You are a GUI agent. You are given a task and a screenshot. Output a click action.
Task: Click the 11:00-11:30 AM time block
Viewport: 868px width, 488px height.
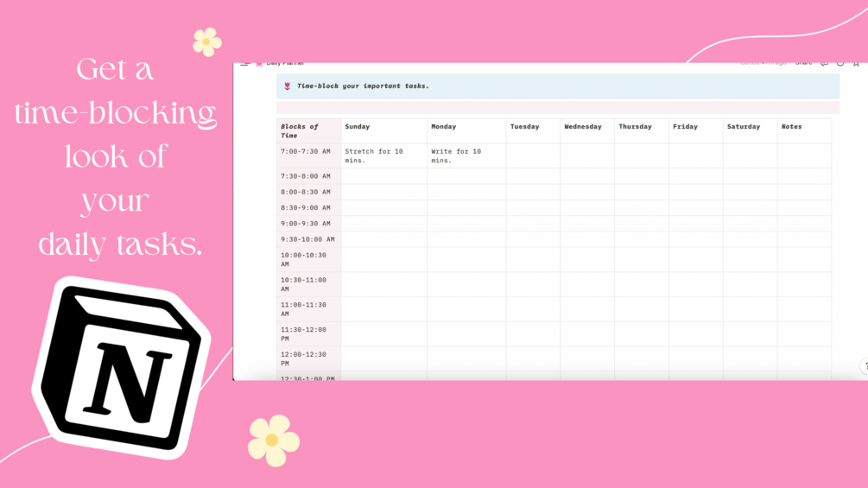309,309
